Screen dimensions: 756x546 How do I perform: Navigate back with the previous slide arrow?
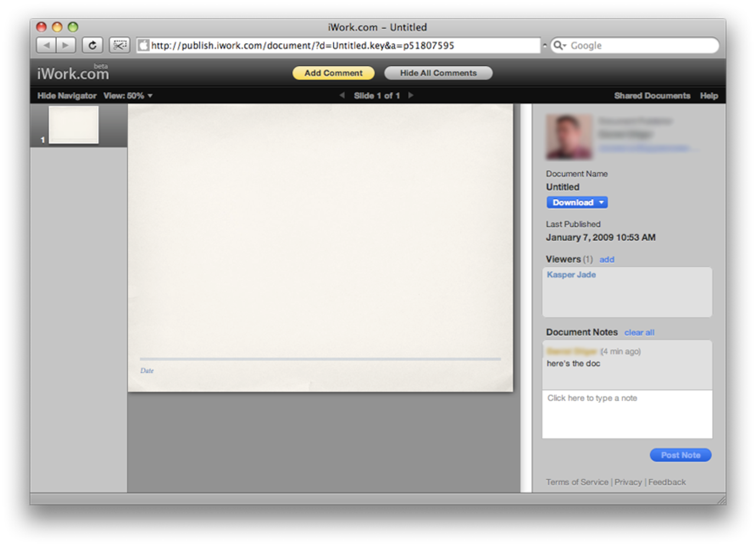pyautogui.click(x=342, y=95)
